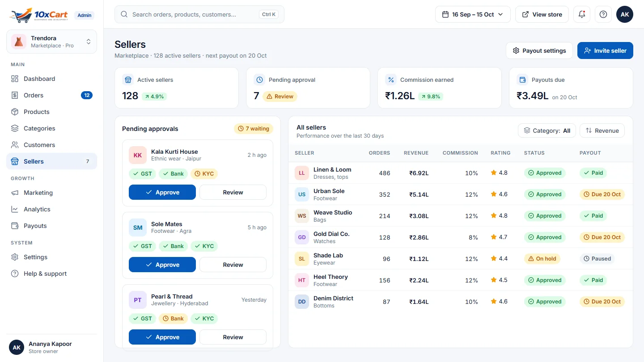Click the Pearl & Thread PT avatar
Image resolution: width=644 pixels, height=362 pixels.
click(x=138, y=300)
